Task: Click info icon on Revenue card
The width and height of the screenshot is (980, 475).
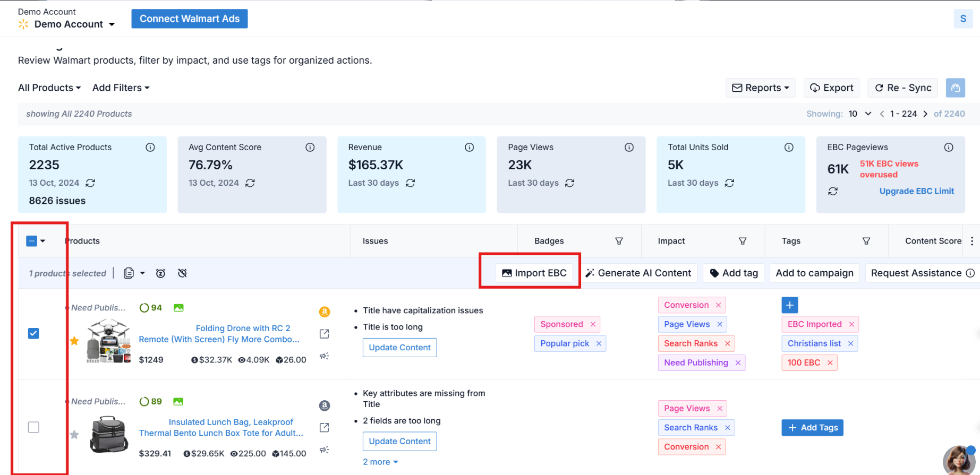Action: click(x=470, y=148)
